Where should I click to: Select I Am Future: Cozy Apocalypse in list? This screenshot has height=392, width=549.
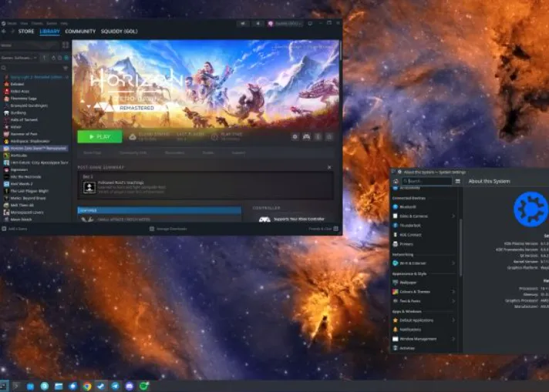pos(35,162)
